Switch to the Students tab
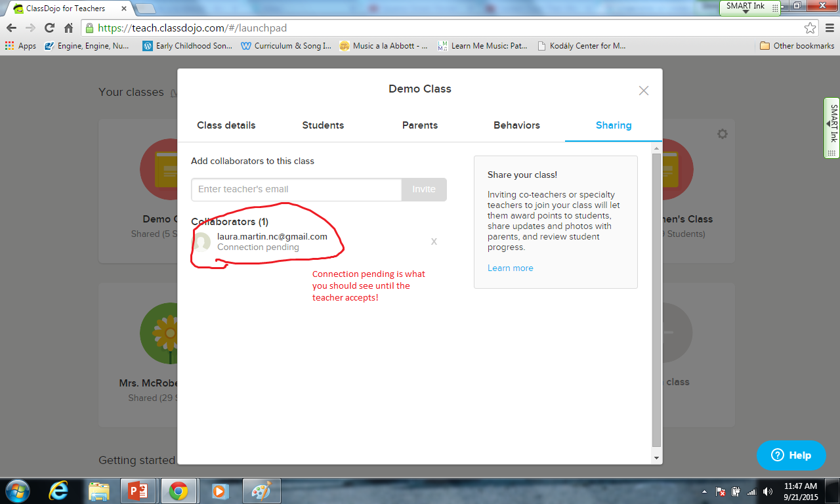This screenshot has width=840, height=504. [323, 125]
